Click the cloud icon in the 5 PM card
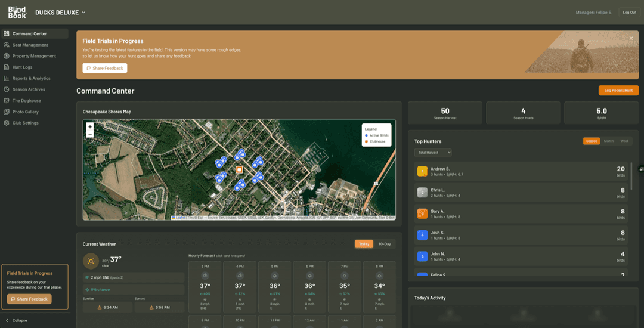Viewport: 644px width, 328px height. 274,276
